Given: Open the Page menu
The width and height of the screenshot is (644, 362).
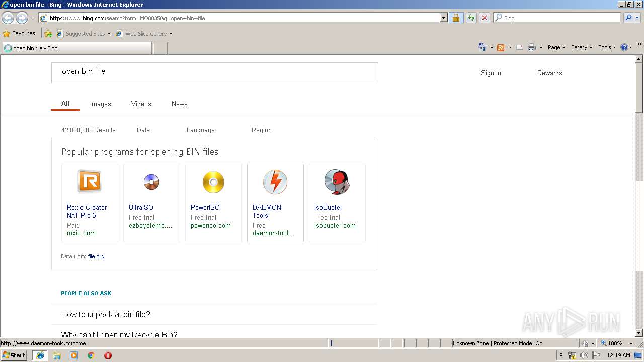Looking at the screenshot, I should pos(556,47).
